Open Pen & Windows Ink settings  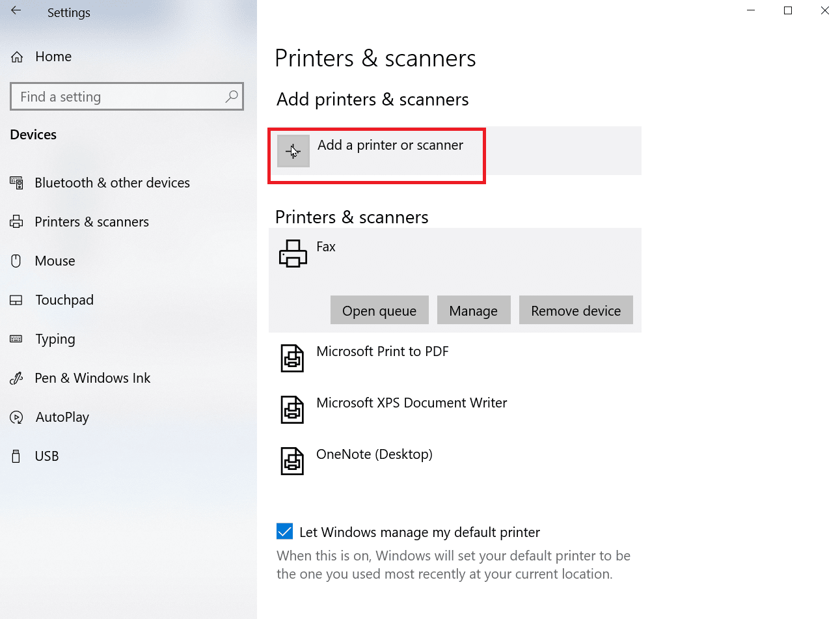pyautogui.click(x=92, y=378)
